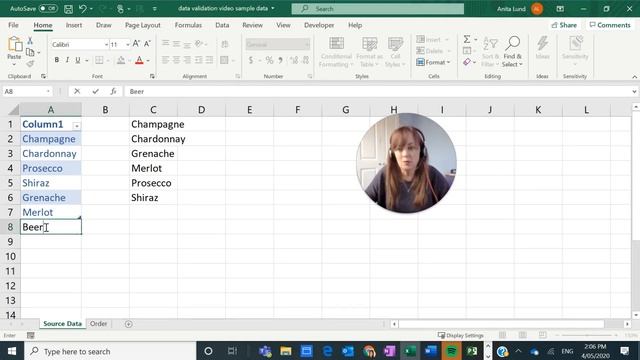Select cell C4 containing Merlot

[153, 168]
